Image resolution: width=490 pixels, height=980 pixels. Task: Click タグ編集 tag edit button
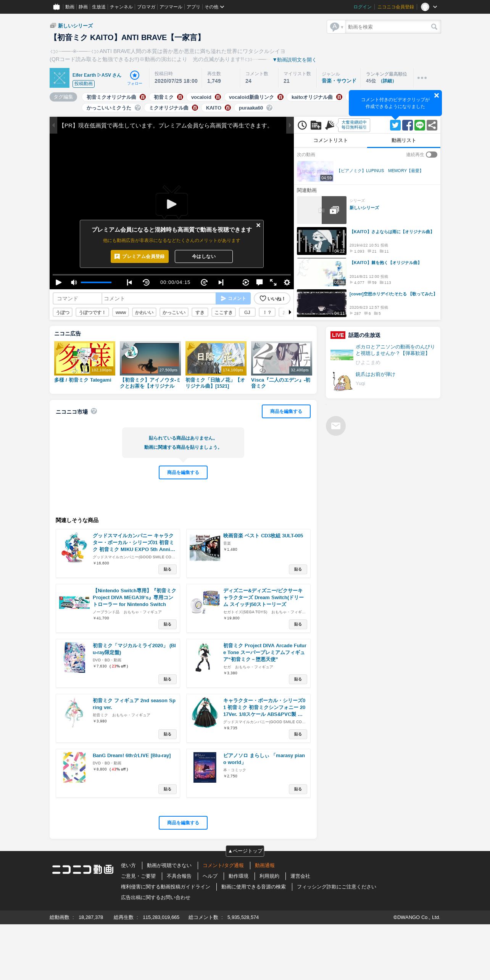tap(63, 97)
